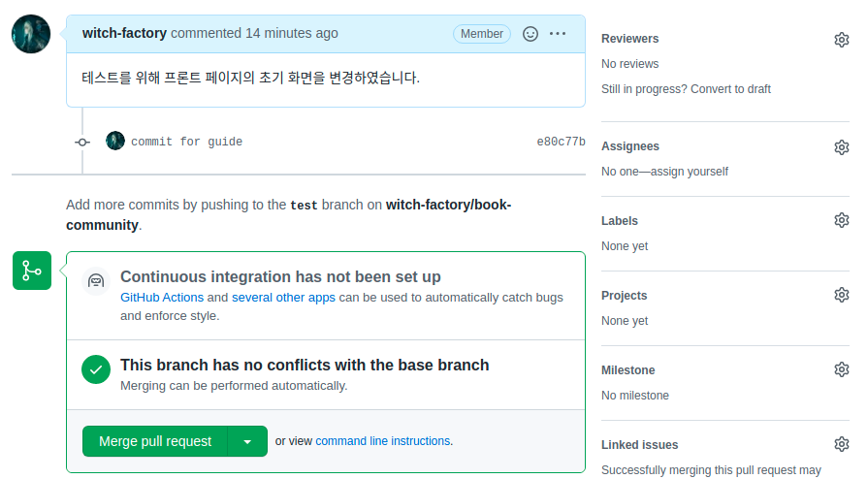Open the commit for guide message
Viewport: 868px width, 479px height.
click(x=186, y=142)
